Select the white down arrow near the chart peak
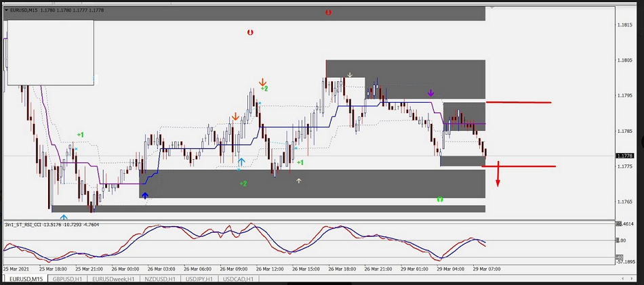 tap(350, 75)
